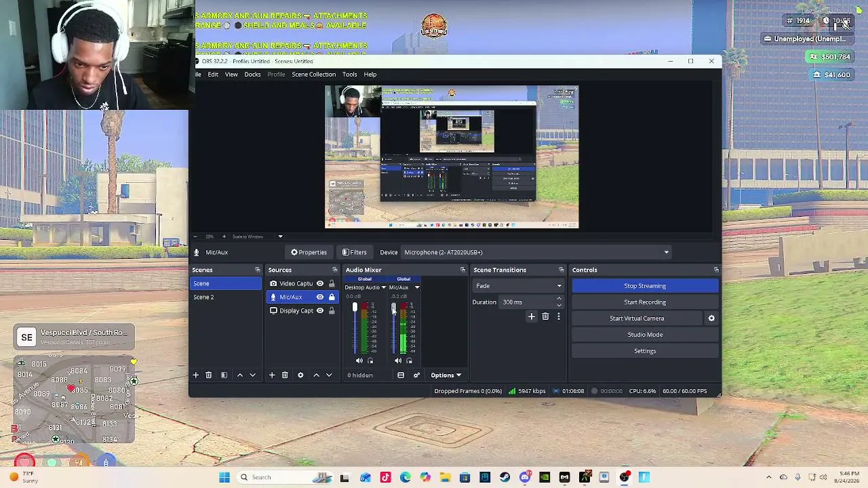The width and height of the screenshot is (868, 488).
Task: Open advanced audio properties gears icon
Action: [x=416, y=375]
